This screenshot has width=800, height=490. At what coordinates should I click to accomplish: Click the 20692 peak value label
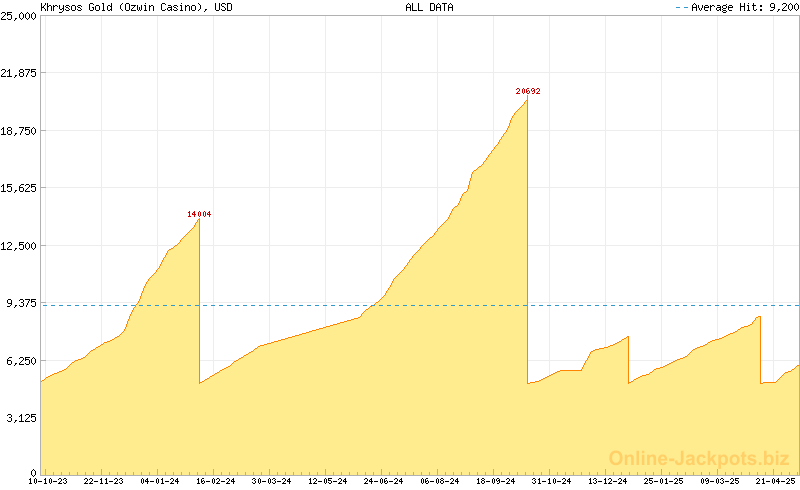tap(528, 91)
